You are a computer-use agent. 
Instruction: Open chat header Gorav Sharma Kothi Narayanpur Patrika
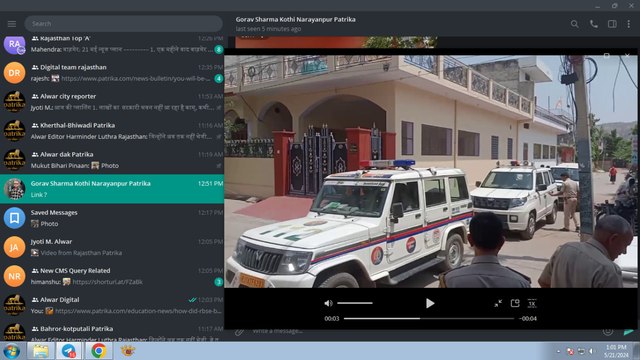[x=296, y=19]
